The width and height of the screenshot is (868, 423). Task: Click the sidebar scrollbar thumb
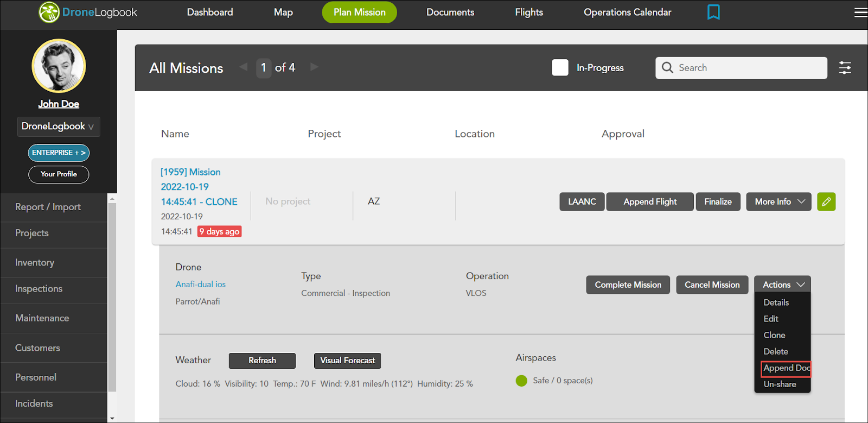(112, 297)
